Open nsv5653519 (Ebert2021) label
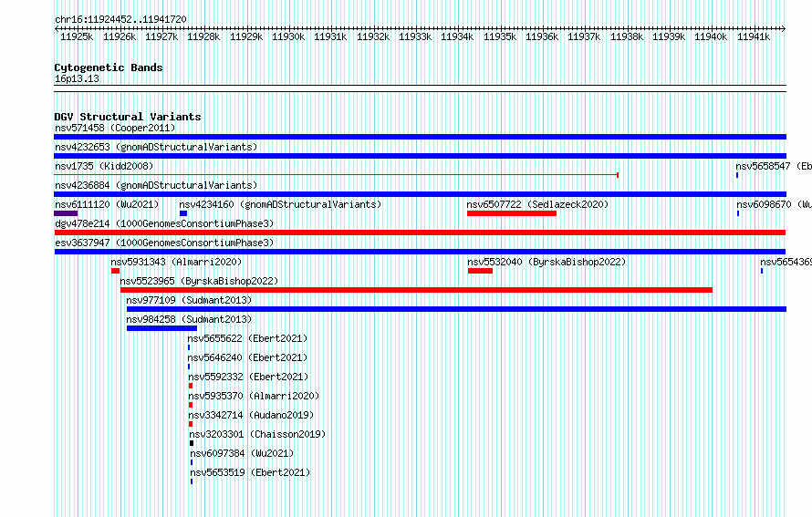This screenshot has height=517, width=812. [250, 472]
